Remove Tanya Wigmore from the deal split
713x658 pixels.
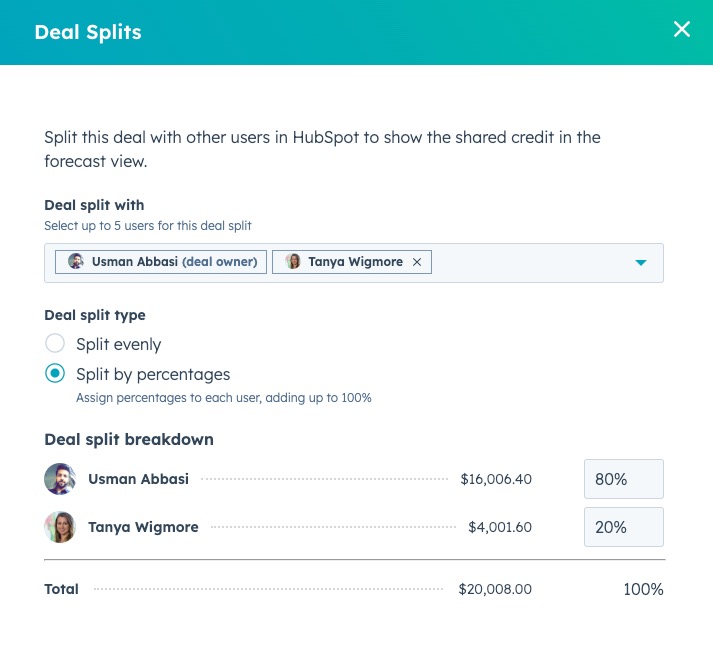coord(417,262)
